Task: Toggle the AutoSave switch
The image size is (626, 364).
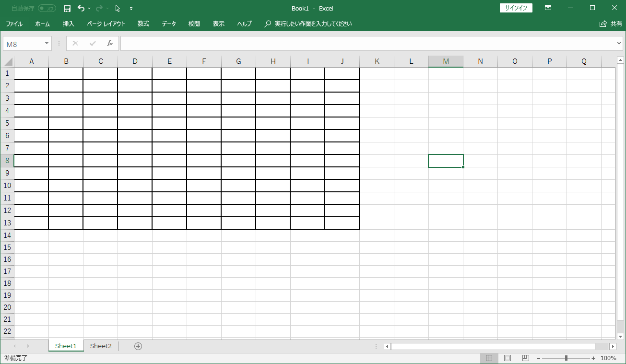Action: 47,8
